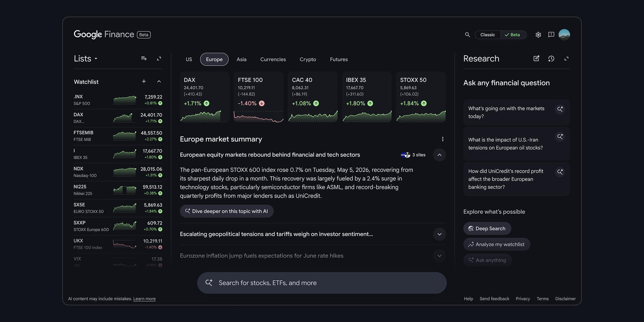This screenshot has height=322, width=644.
Task: Select the US markets tab
Action: (189, 59)
